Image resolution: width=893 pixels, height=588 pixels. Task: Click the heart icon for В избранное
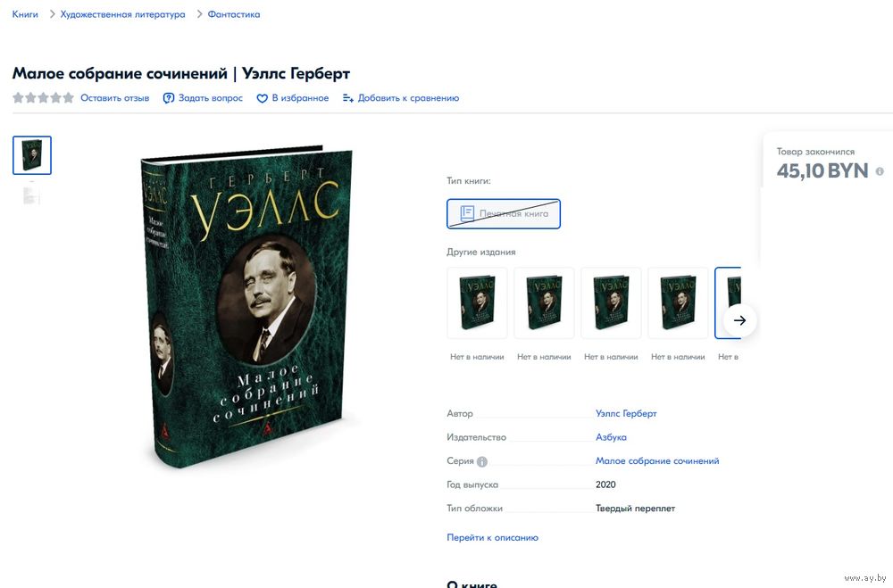coord(262,98)
